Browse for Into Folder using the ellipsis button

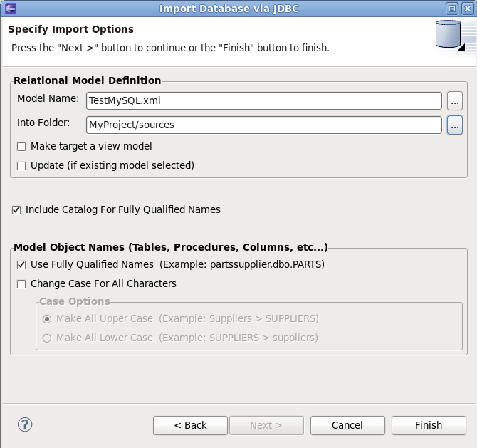455,125
